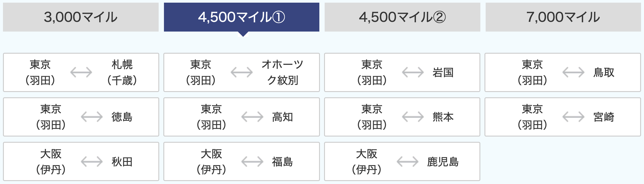This screenshot has width=644, height=184.
Task: Click the 東京(羽田) to 鳥取 route
Action: click(x=563, y=73)
